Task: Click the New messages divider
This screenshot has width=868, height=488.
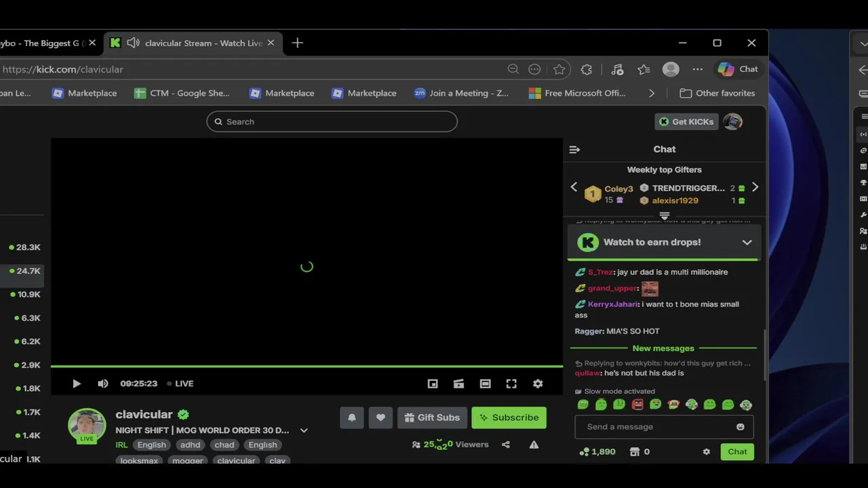Action: [x=663, y=348]
